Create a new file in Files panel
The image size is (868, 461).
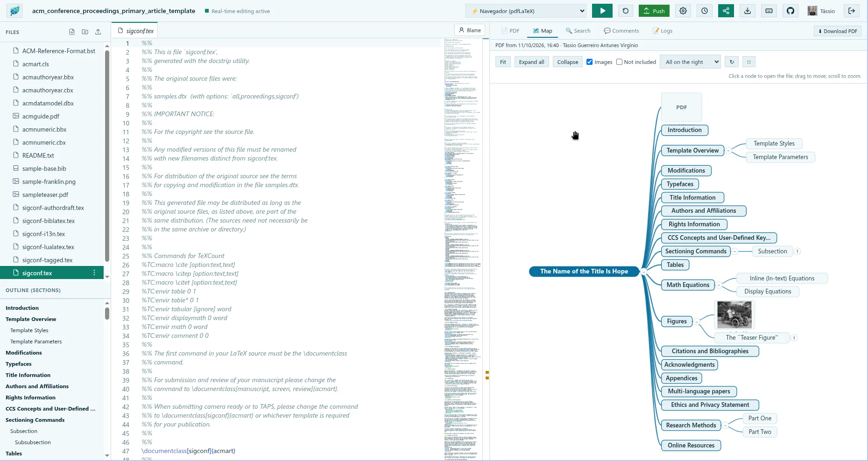pyautogui.click(x=72, y=32)
